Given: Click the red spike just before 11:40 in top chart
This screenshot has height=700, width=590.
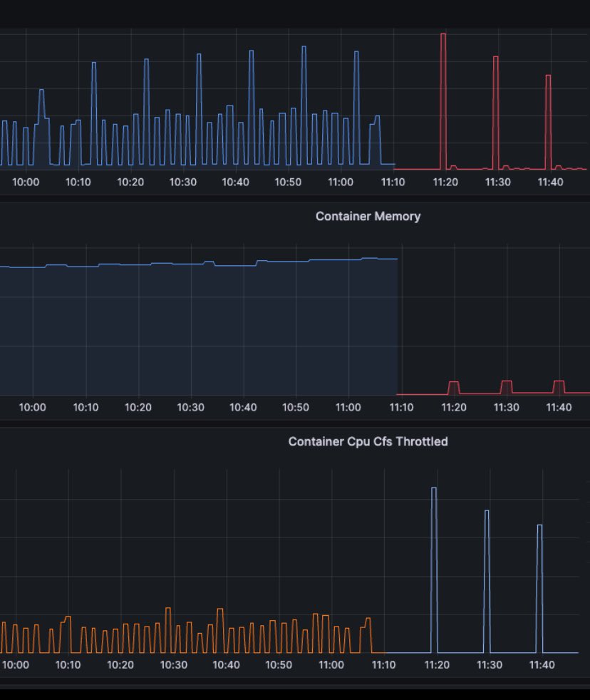Looking at the screenshot, I should (548, 122).
